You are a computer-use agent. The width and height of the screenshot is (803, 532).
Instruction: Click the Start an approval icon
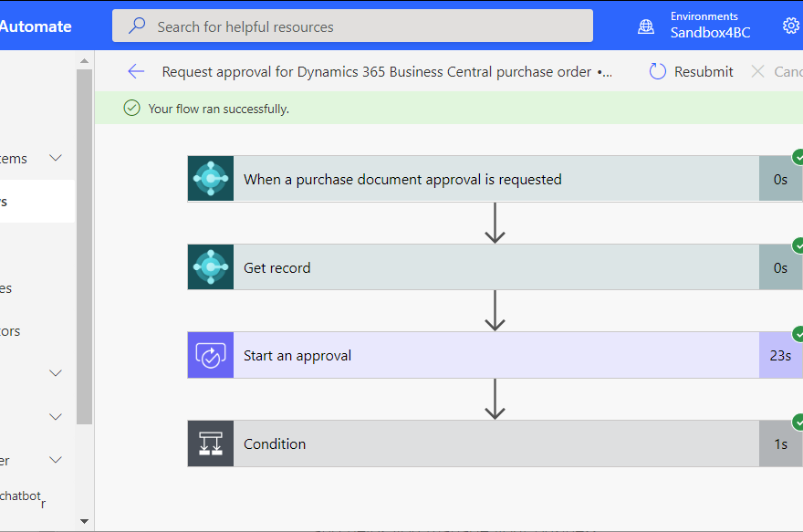(x=211, y=355)
